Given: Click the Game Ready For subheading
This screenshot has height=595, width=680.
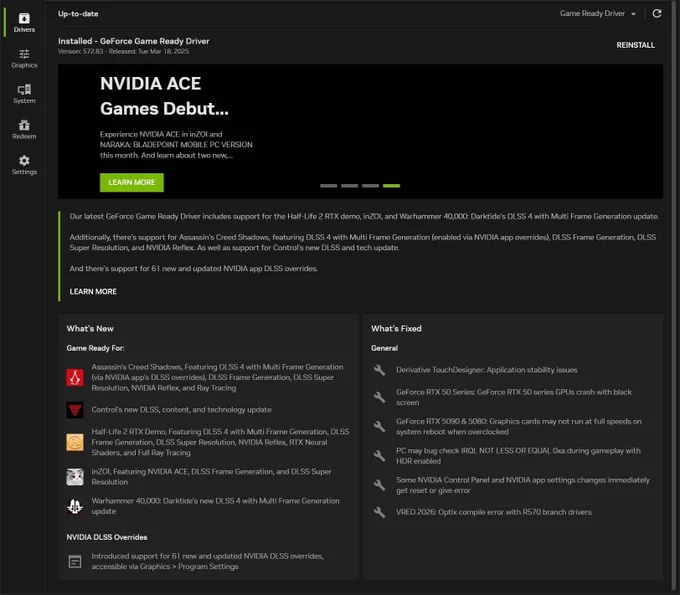Looking at the screenshot, I should 95,348.
